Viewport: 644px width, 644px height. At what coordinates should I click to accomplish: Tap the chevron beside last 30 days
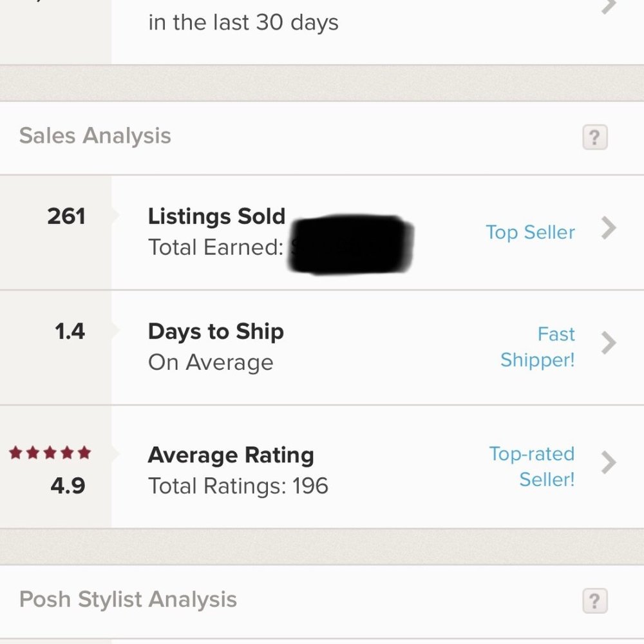point(609,6)
